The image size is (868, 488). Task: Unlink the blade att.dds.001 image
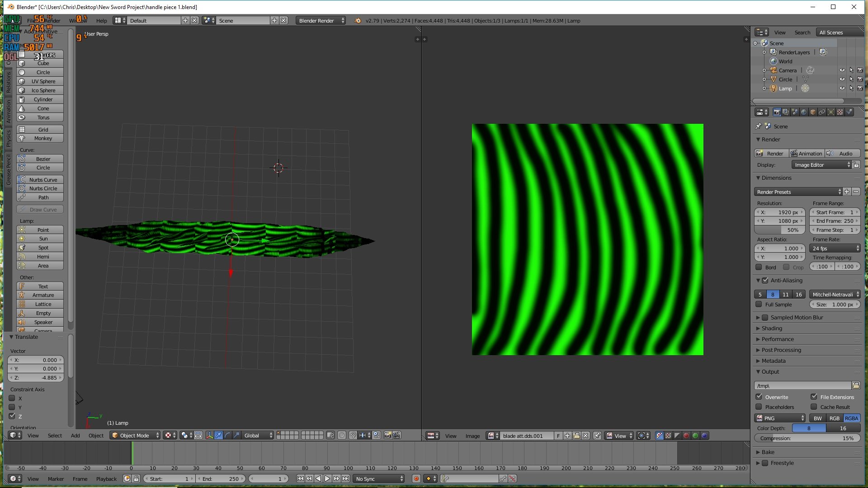585,436
